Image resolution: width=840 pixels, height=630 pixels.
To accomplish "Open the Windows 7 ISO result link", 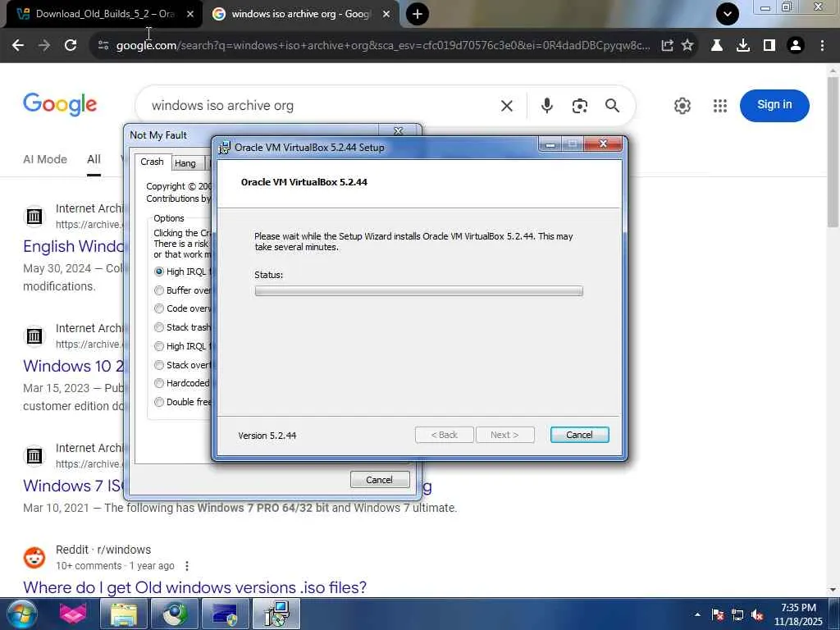I will coord(73,486).
